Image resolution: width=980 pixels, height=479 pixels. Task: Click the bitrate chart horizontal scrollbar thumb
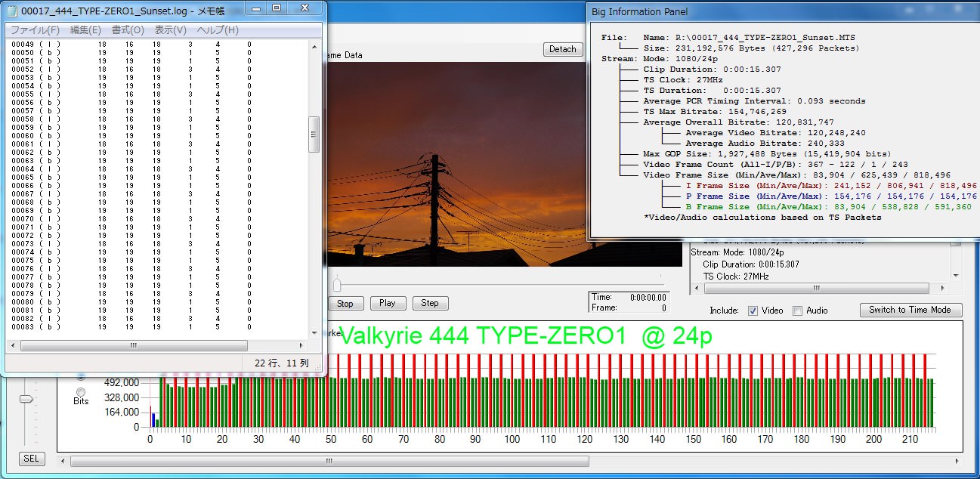pyautogui.click(x=329, y=460)
